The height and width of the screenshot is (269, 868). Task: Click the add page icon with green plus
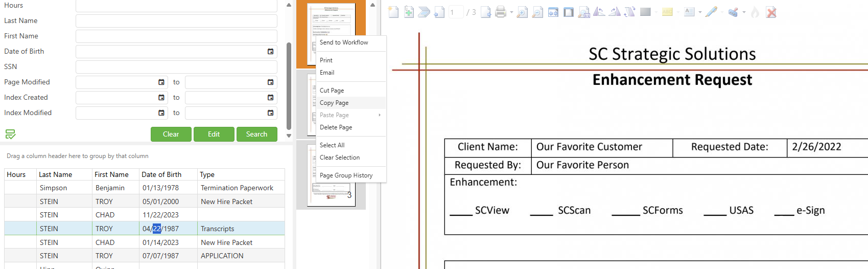(409, 12)
